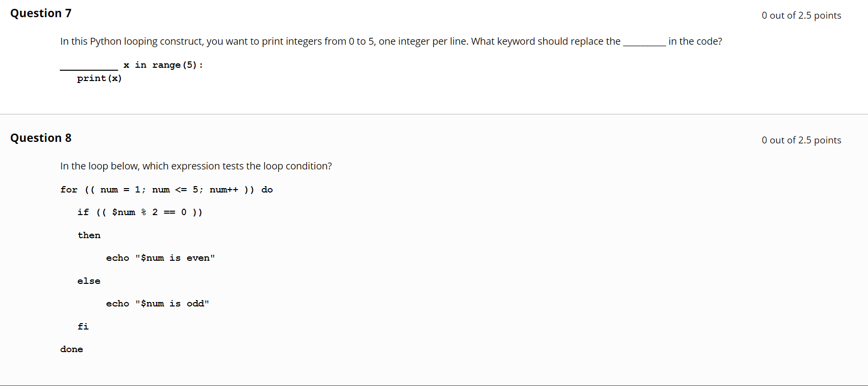Click the Question 8 heading
The width and height of the screenshot is (868, 386).
coord(41,138)
